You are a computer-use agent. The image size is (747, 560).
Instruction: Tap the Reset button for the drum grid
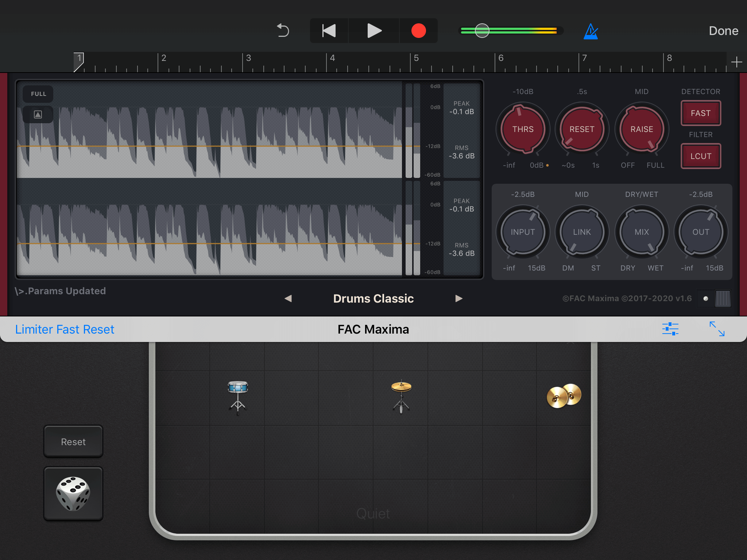pyautogui.click(x=73, y=442)
